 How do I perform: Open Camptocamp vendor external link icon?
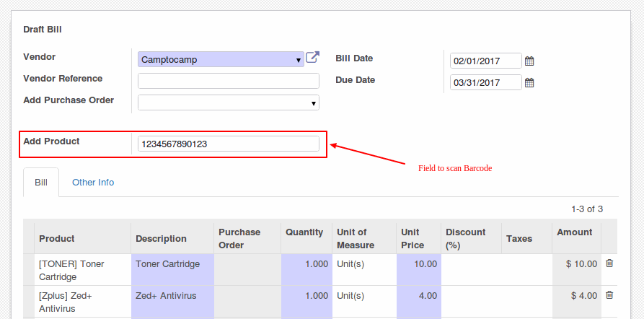(x=312, y=57)
